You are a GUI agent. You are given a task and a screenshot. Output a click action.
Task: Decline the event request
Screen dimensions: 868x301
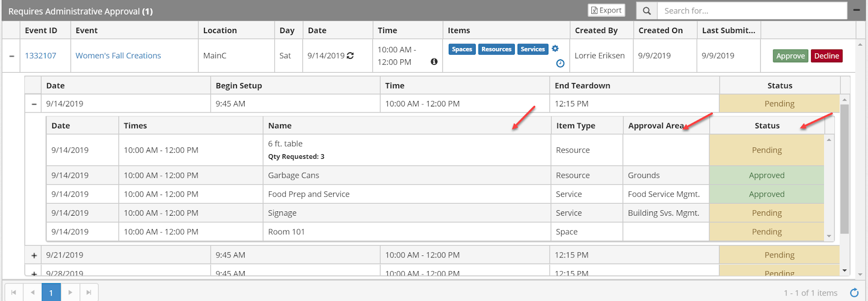pos(826,56)
